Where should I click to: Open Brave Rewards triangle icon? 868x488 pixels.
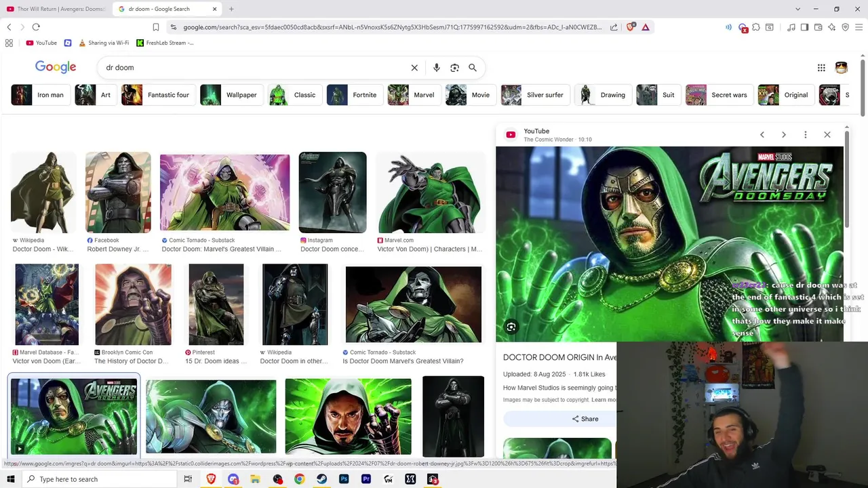click(646, 27)
